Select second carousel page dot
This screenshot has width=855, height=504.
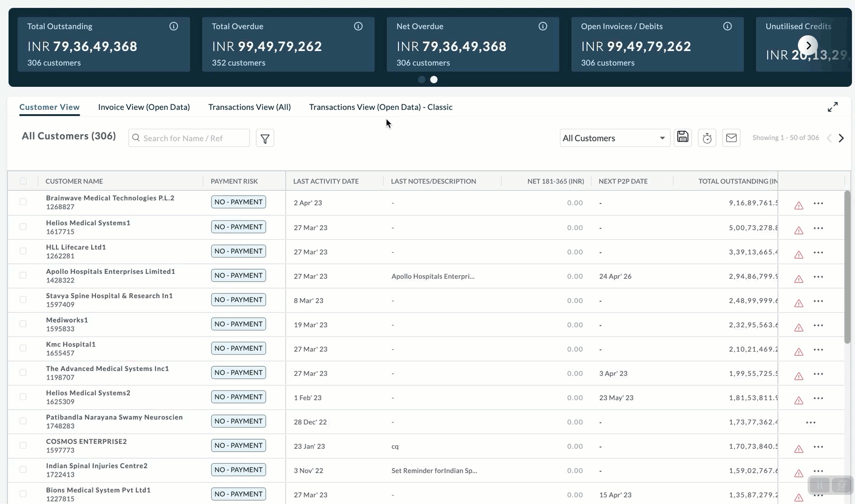[x=434, y=80]
